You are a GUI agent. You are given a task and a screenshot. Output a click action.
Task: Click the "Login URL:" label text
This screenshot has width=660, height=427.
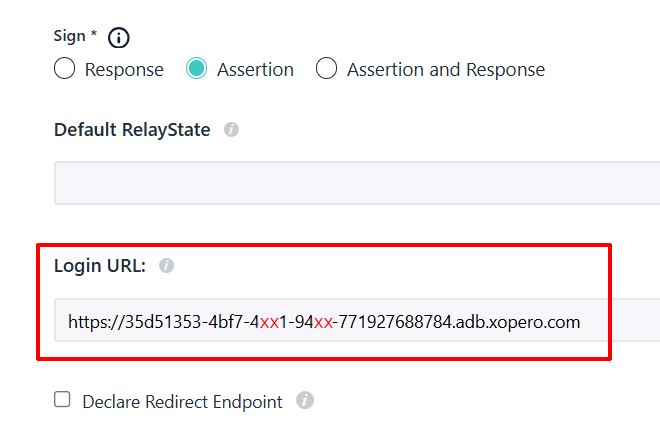(x=100, y=266)
